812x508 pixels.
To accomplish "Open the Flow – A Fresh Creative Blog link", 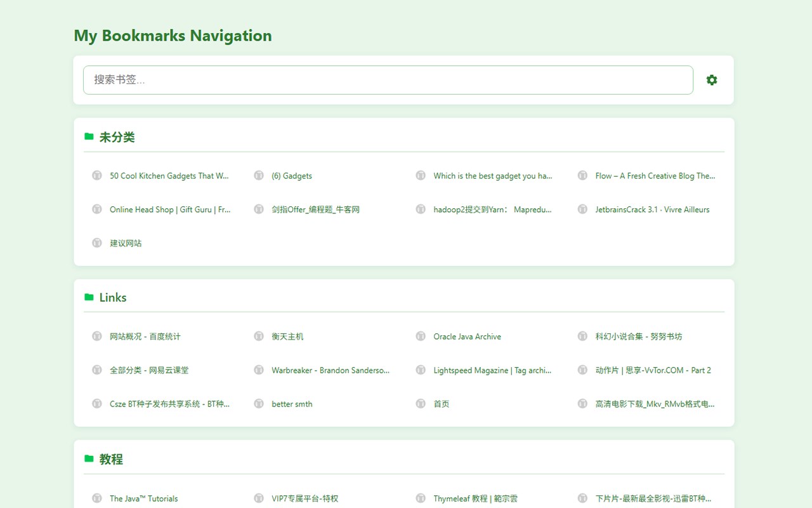I will pyautogui.click(x=655, y=176).
